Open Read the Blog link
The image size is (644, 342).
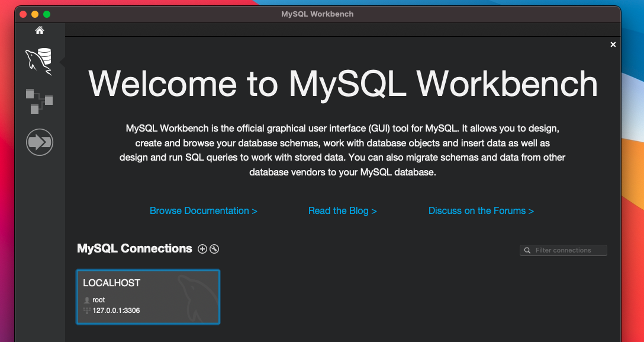[x=343, y=211]
